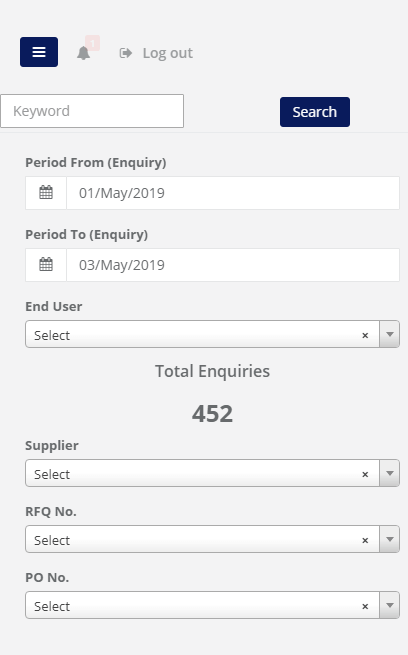
Task: Open notifications bell
Action: click(84, 53)
